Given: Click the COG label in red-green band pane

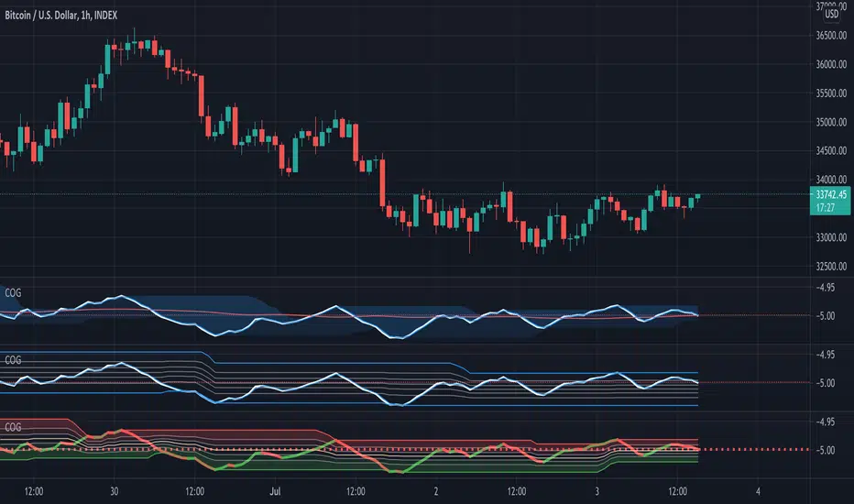Looking at the screenshot, I should pos(13,427).
